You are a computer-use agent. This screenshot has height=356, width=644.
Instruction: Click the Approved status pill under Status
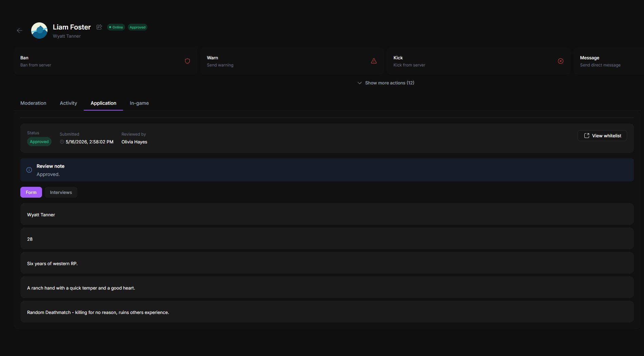click(39, 142)
